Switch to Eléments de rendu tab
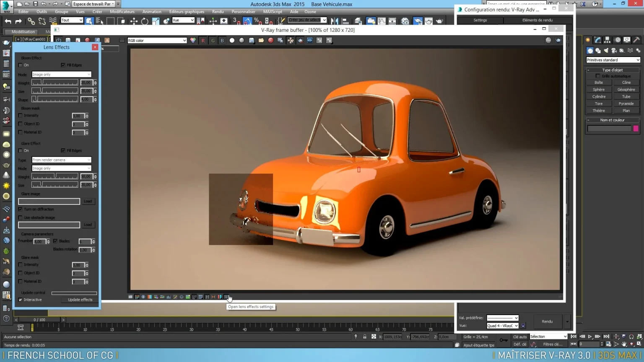The height and width of the screenshot is (362, 644). click(x=538, y=20)
